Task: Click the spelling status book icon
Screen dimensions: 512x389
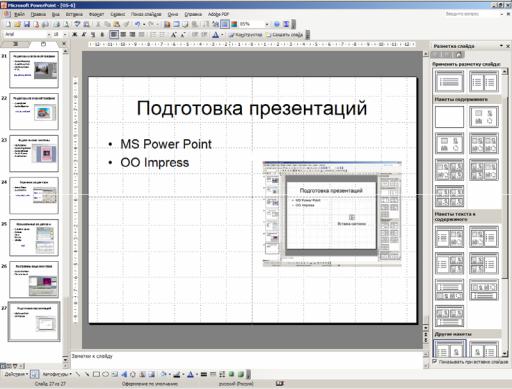Action: point(280,384)
